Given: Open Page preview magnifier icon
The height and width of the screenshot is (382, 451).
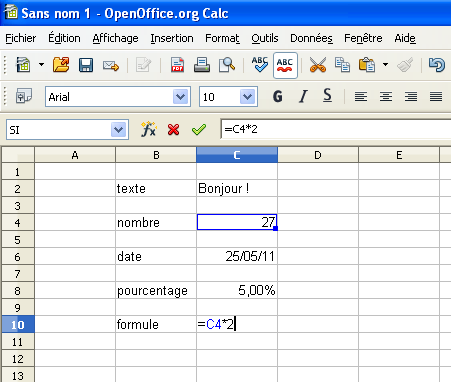Looking at the screenshot, I should click(x=227, y=65).
